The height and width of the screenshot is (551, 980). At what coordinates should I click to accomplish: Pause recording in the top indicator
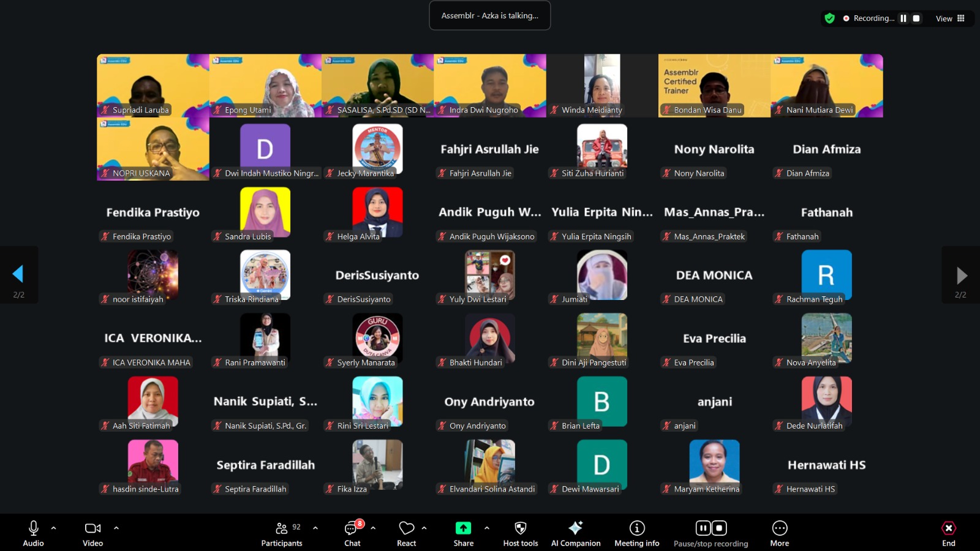pos(903,18)
